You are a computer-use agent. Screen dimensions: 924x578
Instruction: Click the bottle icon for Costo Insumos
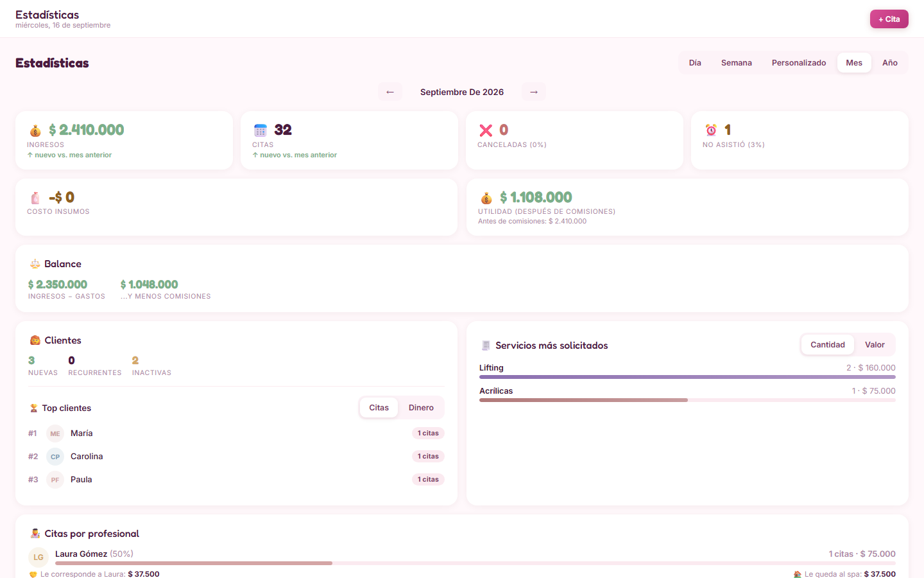coord(35,198)
